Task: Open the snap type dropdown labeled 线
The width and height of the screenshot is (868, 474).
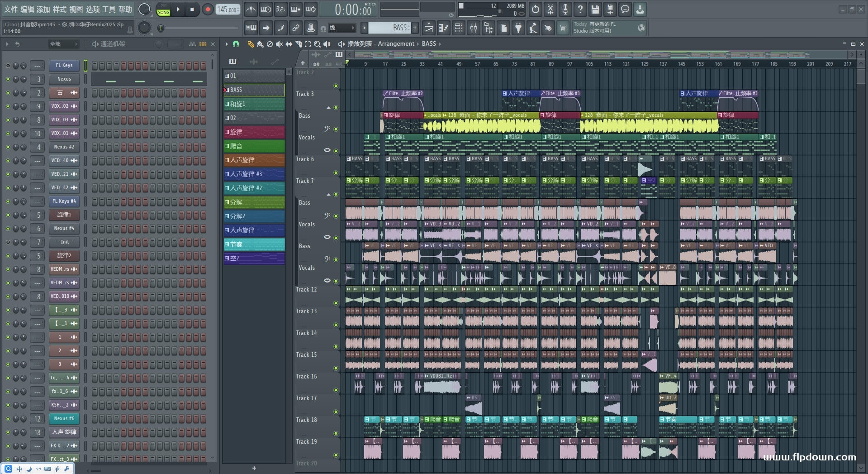Action: pyautogui.click(x=342, y=28)
